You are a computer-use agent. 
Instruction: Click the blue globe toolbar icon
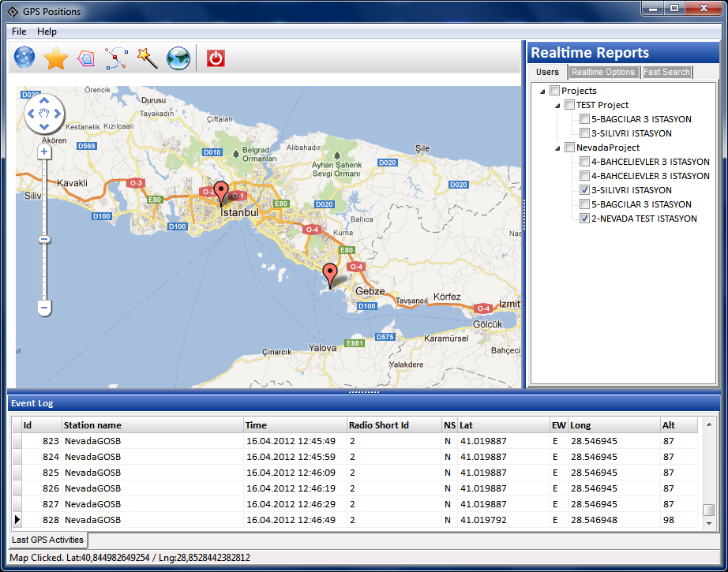click(24, 58)
